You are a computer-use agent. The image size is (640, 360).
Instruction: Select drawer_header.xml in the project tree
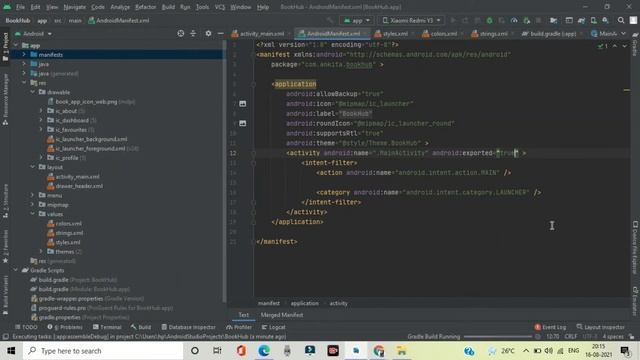[79, 186]
